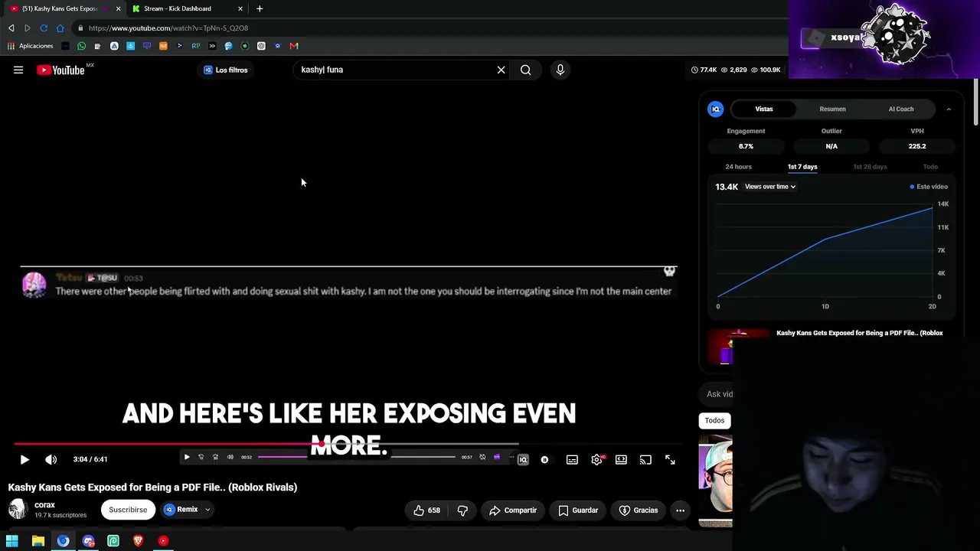Share the video via Compartir
980x551 pixels.
(513, 510)
